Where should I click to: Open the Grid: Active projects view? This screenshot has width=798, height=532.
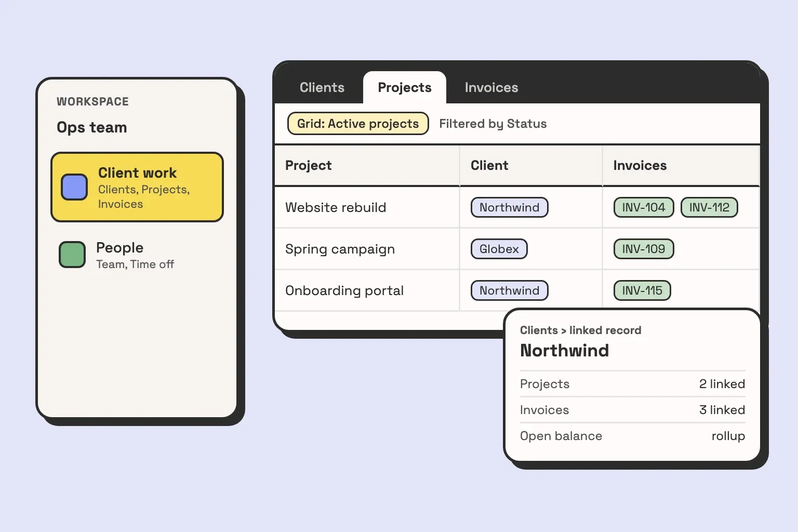click(358, 124)
